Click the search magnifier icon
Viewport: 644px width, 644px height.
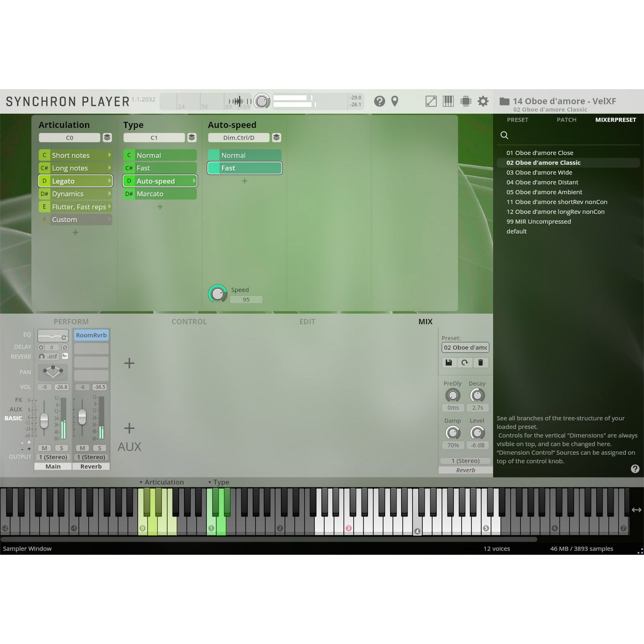click(504, 135)
